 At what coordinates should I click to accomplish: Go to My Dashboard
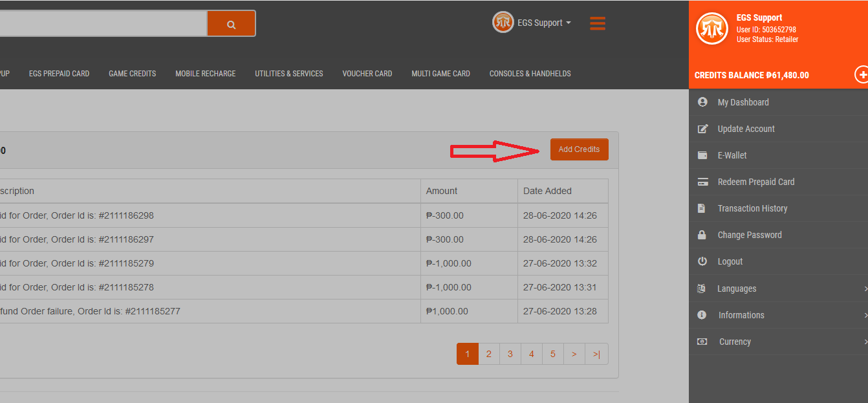click(743, 102)
